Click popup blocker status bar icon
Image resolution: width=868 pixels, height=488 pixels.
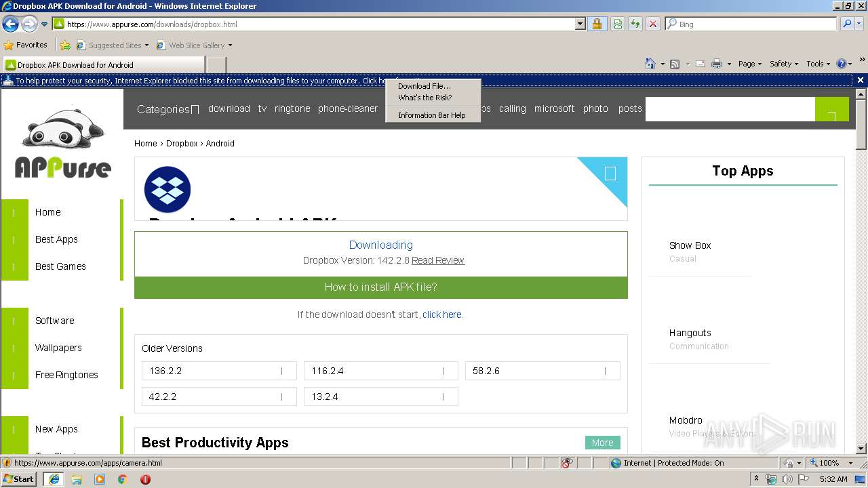(567, 463)
